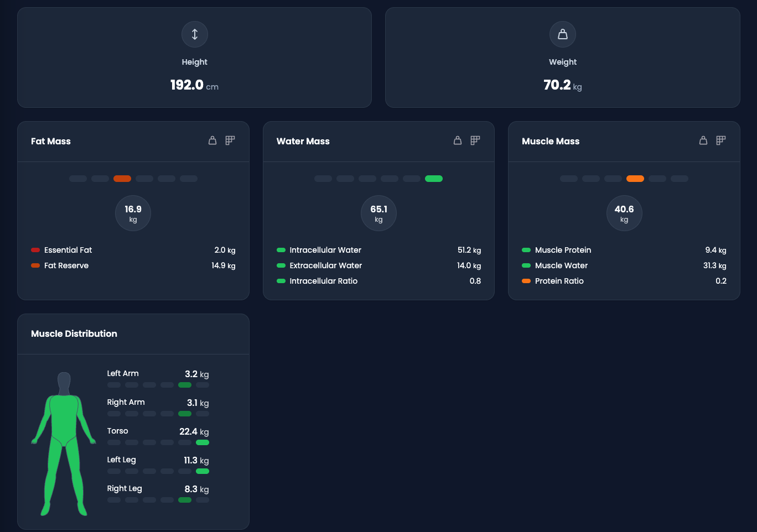
Task: Open the Muscle Mass grid chart icon
Action: pos(721,140)
